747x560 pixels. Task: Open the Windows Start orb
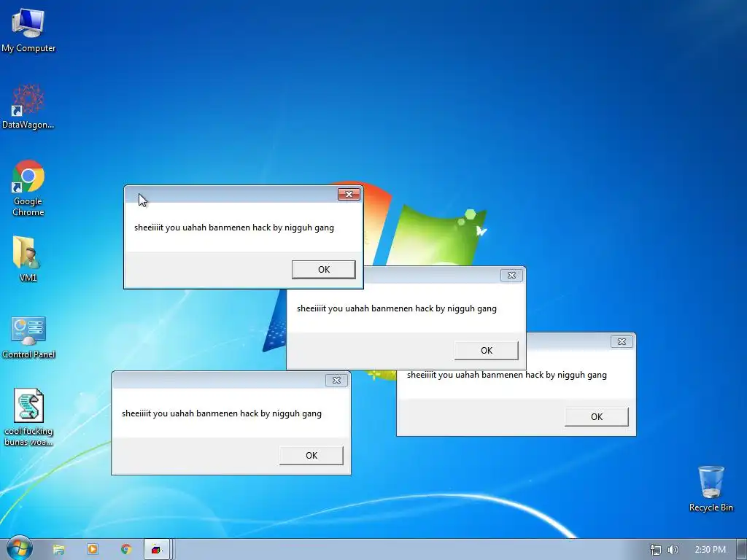click(19, 549)
